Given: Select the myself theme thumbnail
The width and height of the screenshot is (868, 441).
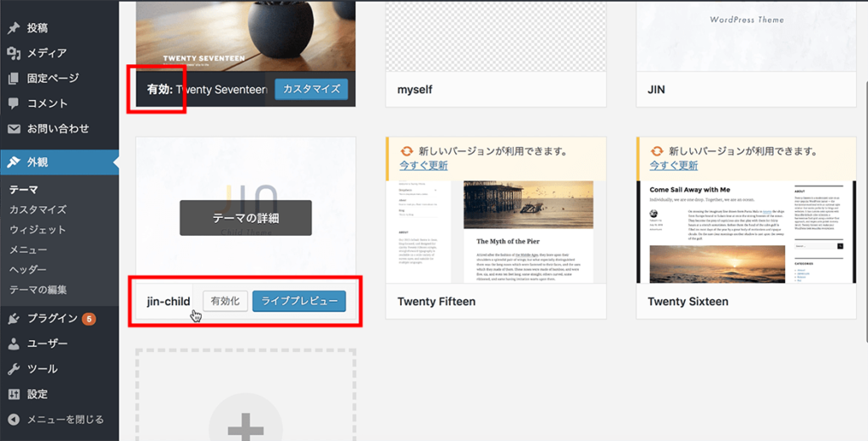Looking at the screenshot, I should 496,36.
